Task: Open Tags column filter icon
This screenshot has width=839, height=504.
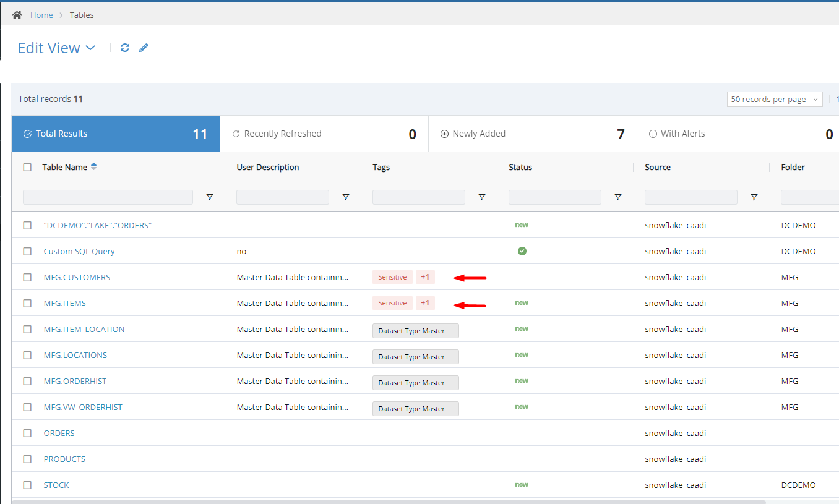Action: coord(482,197)
